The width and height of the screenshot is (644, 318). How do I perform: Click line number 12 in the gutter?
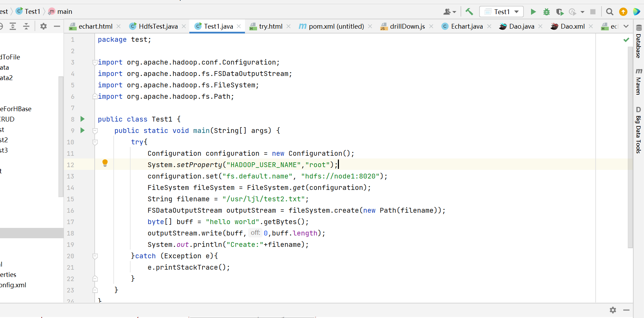click(x=70, y=165)
